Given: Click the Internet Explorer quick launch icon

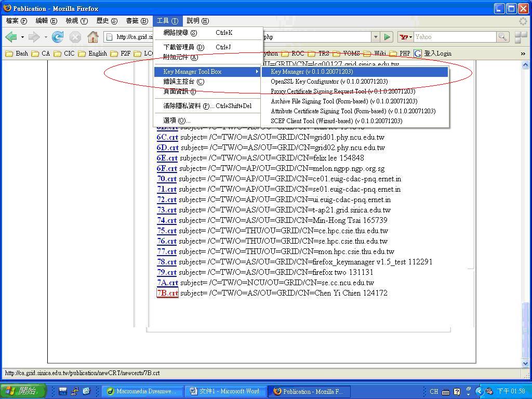Looking at the screenshot, I should [87, 391].
